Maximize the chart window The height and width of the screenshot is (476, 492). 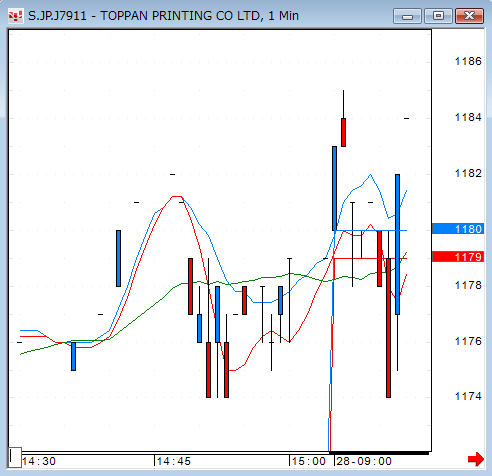pos(438,16)
